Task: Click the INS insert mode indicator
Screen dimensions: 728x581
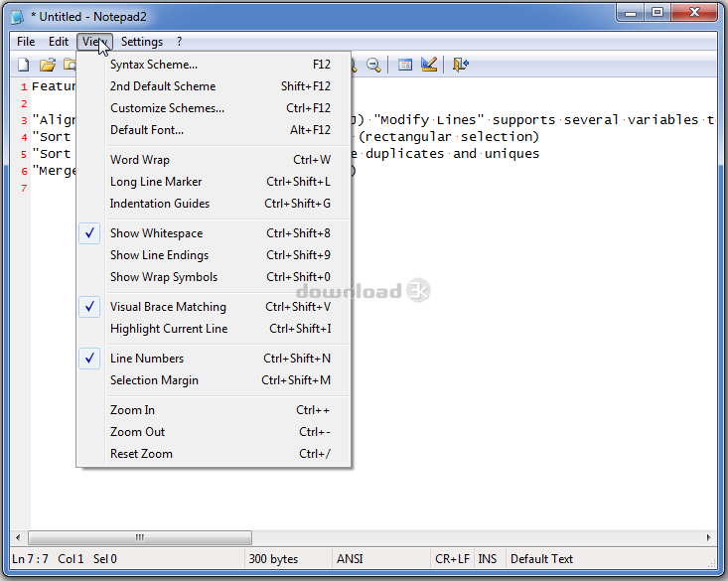Action: 488,559
